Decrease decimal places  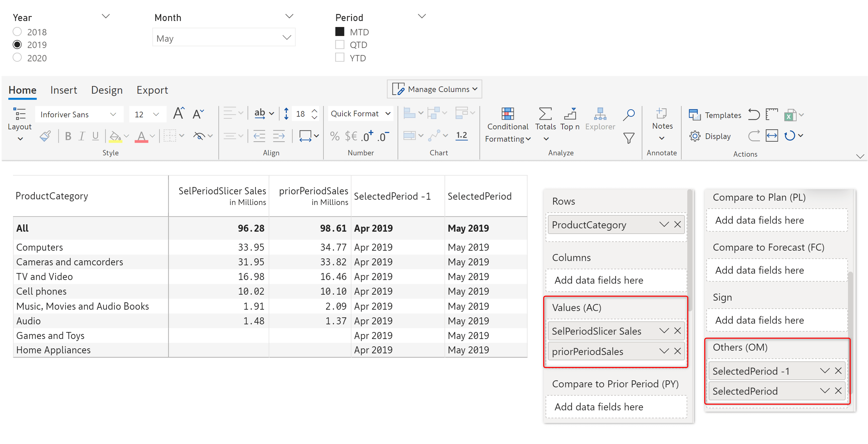coord(383,136)
